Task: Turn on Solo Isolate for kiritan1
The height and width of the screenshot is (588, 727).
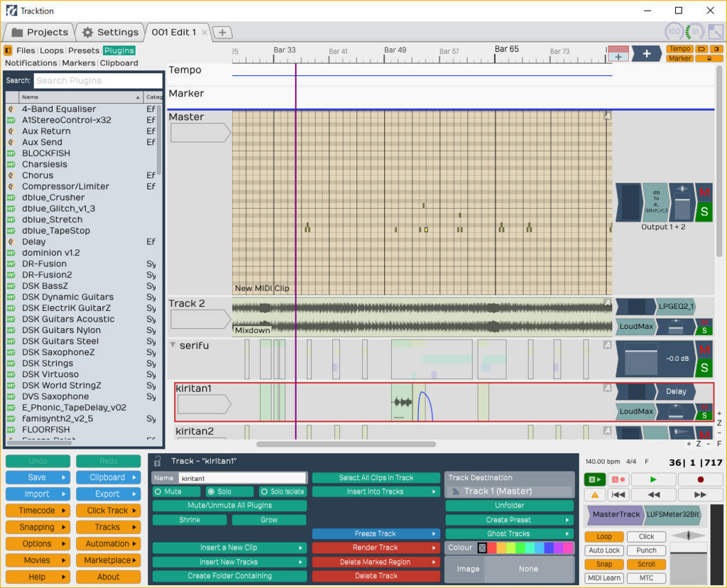Action: pyautogui.click(x=283, y=491)
